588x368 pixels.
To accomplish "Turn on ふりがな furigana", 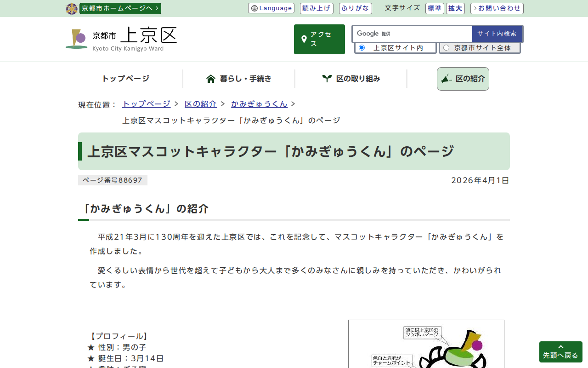I will click(x=356, y=8).
